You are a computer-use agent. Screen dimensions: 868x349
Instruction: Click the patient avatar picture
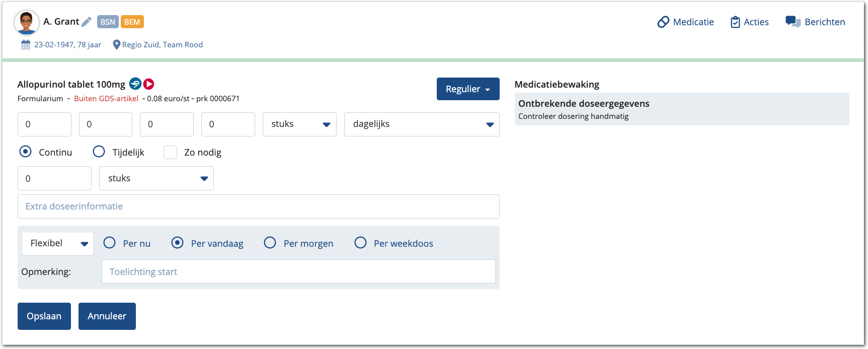tap(26, 22)
